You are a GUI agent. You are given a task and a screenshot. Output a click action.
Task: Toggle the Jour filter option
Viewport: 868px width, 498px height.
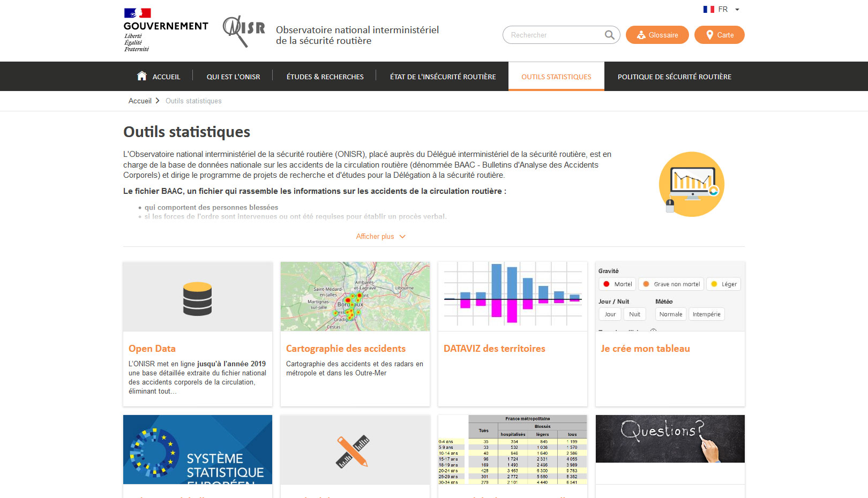pos(610,314)
